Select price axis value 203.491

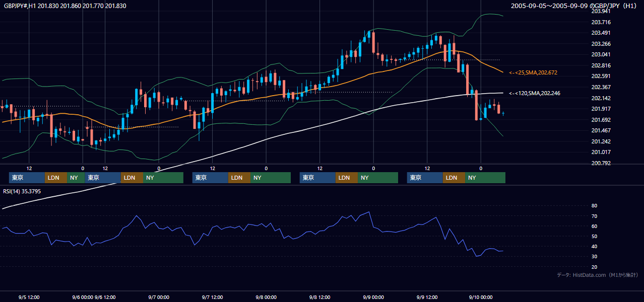pos(601,33)
